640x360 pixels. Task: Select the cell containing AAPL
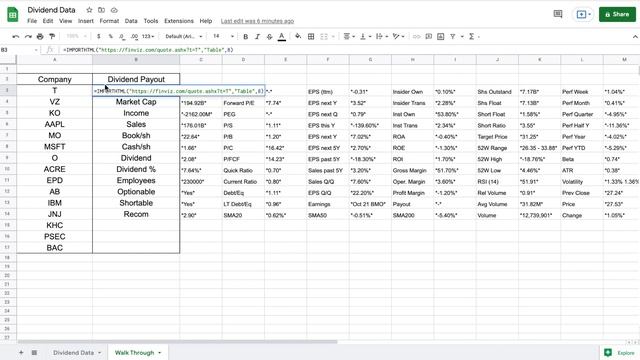pos(54,124)
